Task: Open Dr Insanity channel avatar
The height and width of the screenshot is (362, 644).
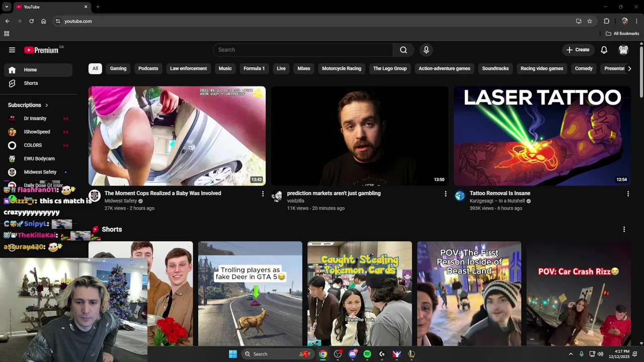Action: [x=12, y=119]
